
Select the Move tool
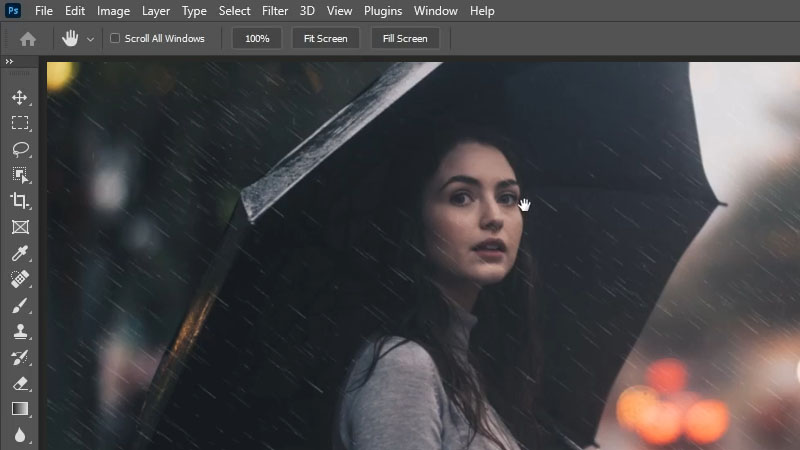point(20,97)
